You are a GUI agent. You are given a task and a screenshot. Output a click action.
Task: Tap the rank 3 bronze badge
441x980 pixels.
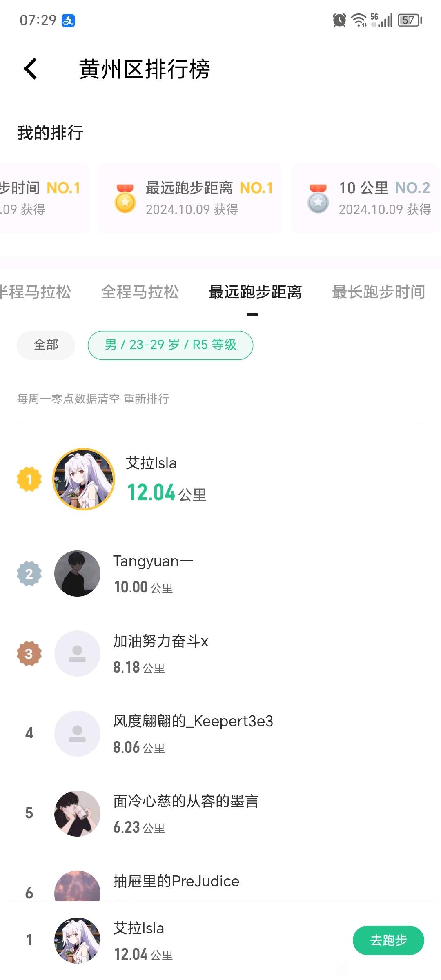click(29, 654)
